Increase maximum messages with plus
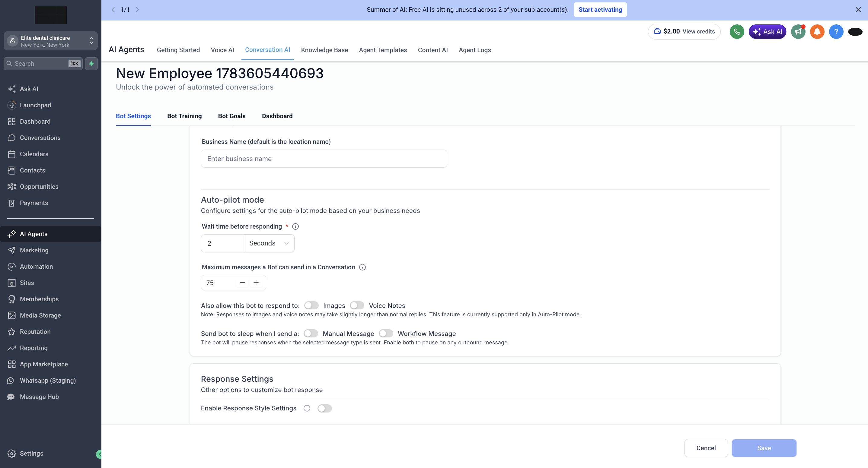868x468 pixels. coord(256,283)
